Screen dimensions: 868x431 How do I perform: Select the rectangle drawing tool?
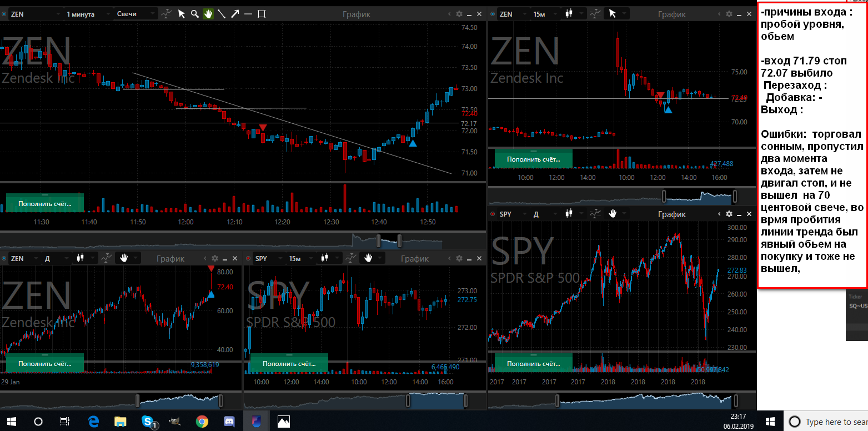[x=262, y=14]
